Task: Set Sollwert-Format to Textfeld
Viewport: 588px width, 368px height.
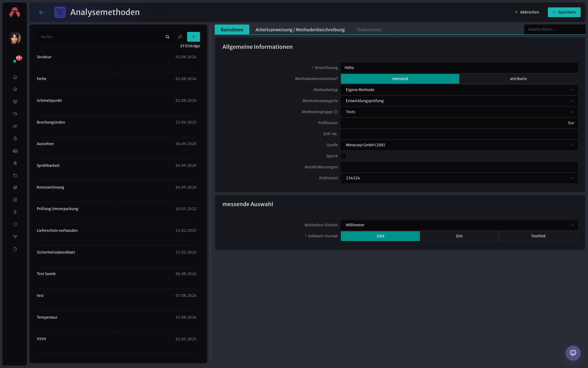Action: click(x=538, y=236)
